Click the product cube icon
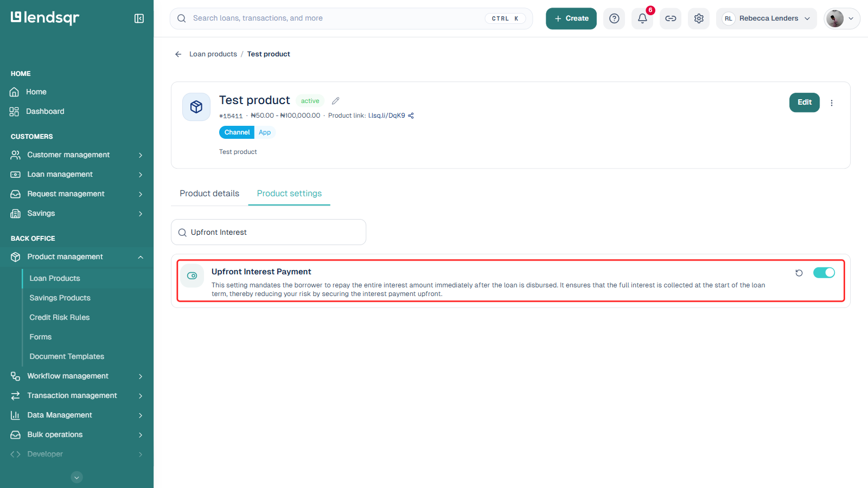 click(196, 107)
